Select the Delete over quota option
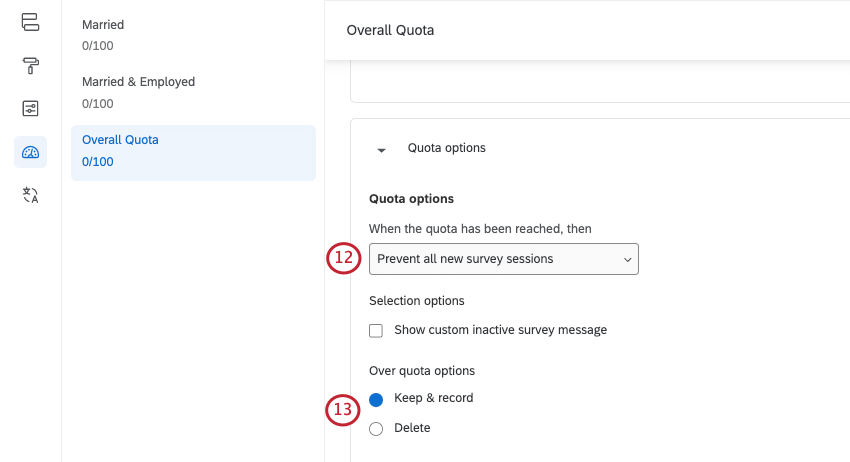The image size is (850, 462). click(x=376, y=429)
